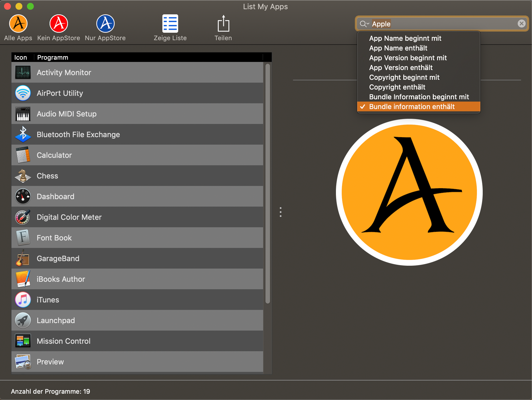Click the Mission Control icon
The height and width of the screenshot is (400, 532).
(23, 341)
